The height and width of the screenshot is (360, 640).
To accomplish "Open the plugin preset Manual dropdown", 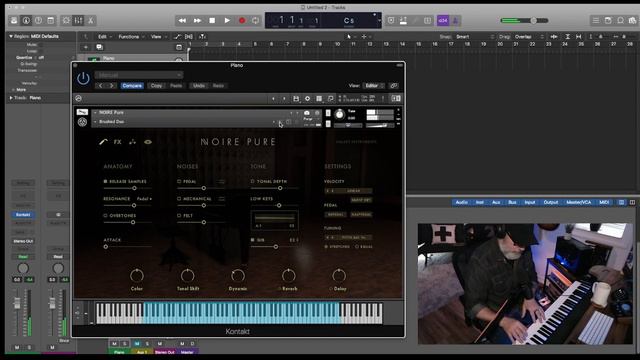I will [139, 75].
